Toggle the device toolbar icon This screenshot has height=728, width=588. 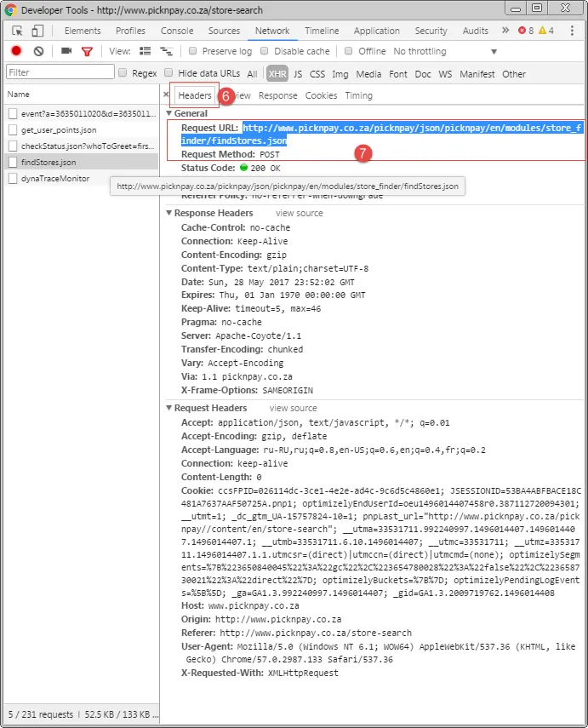pyautogui.click(x=37, y=31)
